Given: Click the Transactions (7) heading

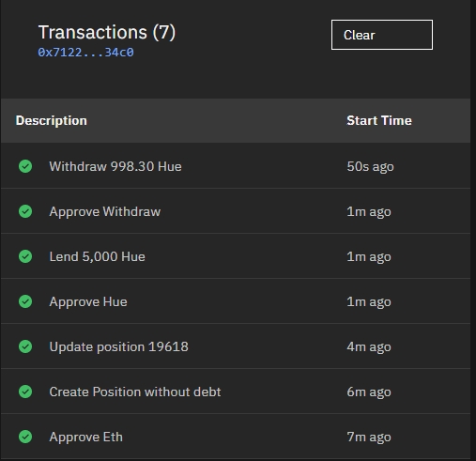Looking at the screenshot, I should click(x=107, y=33).
